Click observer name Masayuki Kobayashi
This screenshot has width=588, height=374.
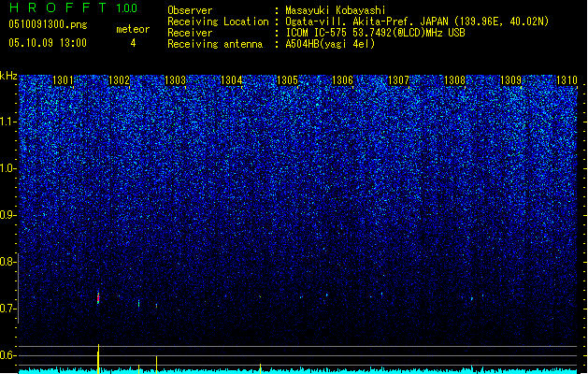click(x=335, y=10)
